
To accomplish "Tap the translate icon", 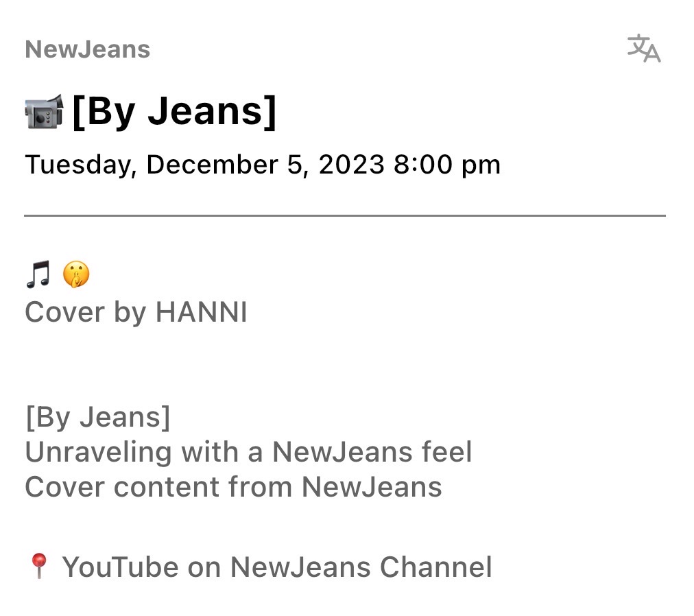I will tap(643, 48).
